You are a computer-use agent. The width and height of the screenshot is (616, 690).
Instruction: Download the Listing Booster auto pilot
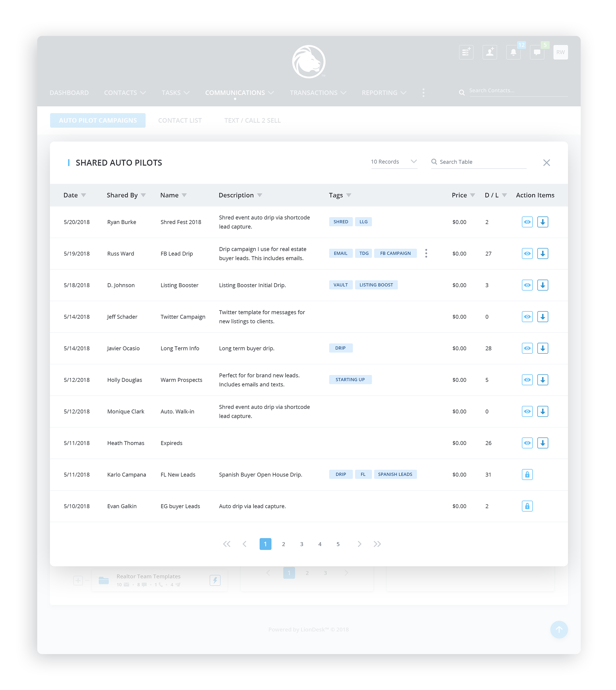[542, 285]
